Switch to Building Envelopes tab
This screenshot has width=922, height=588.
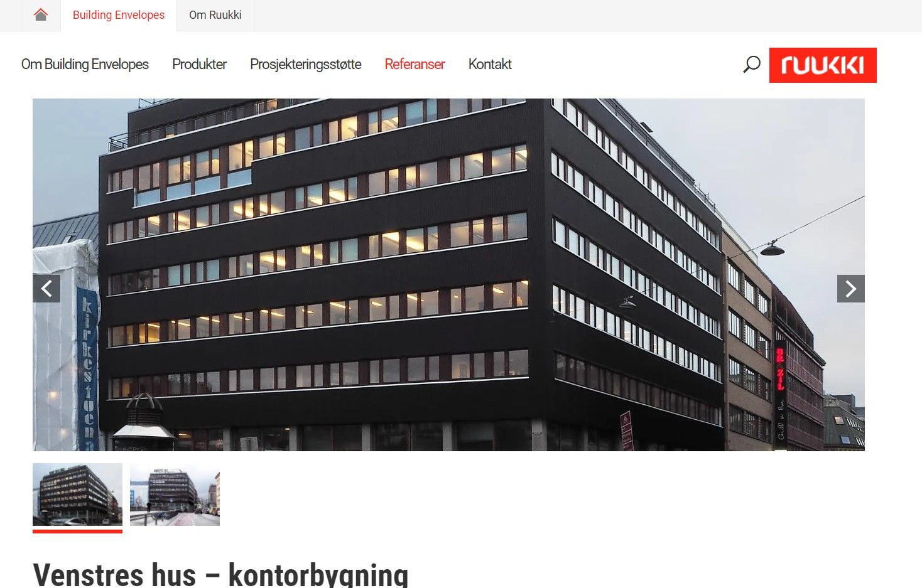click(119, 15)
